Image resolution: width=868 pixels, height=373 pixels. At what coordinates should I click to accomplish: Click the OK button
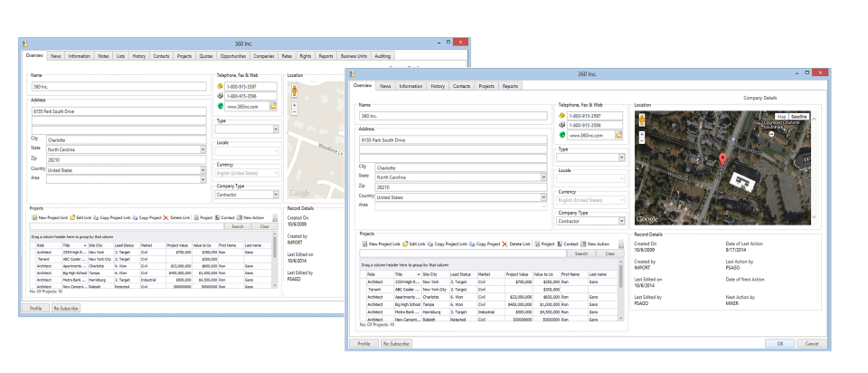(779, 344)
